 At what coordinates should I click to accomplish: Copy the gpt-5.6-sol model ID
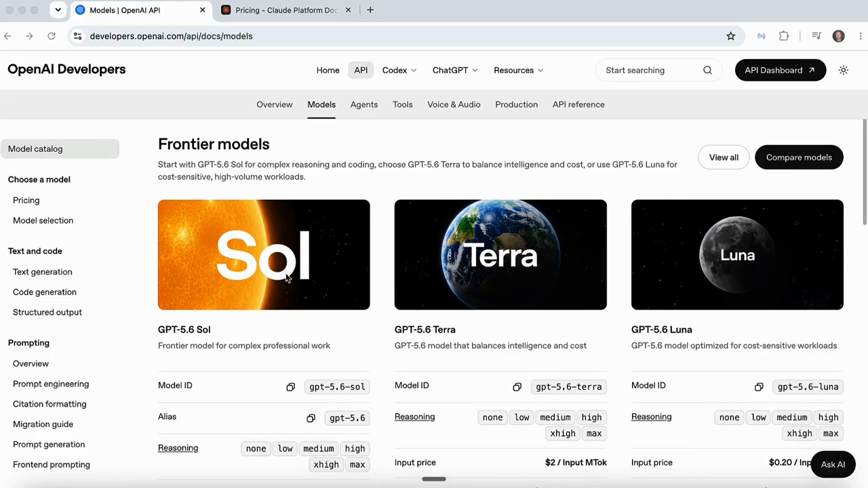pyautogui.click(x=290, y=387)
